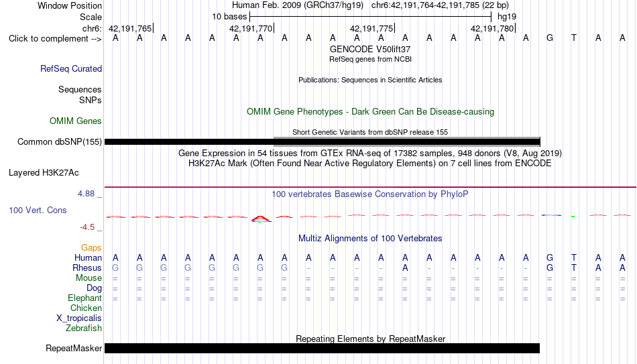Click the Gaps label in orange
The width and height of the screenshot is (637, 364).
(x=91, y=248)
